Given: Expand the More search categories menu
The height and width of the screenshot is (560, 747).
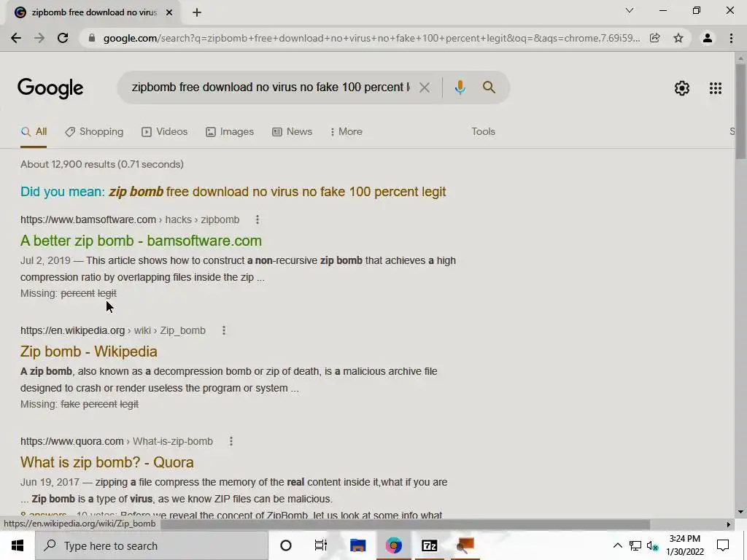Looking at the screenshot, I should click(347, 131).
